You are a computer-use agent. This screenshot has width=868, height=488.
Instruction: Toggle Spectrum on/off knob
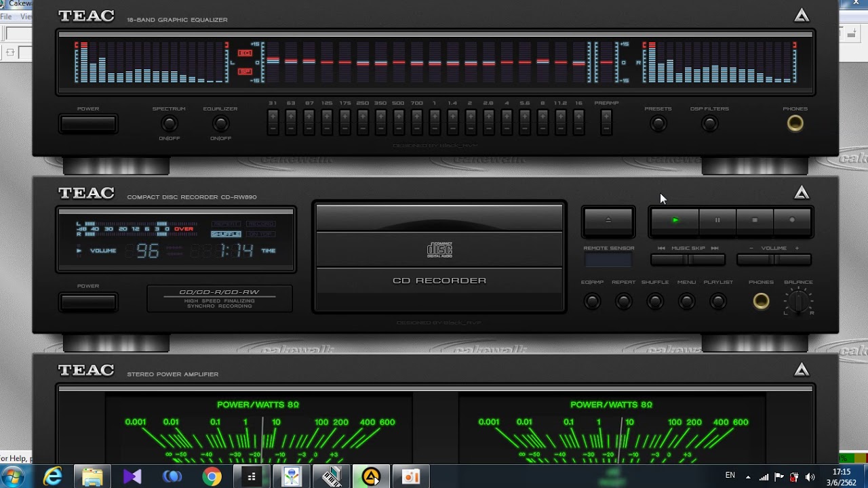pyautogui.click(x=169, y=123)
